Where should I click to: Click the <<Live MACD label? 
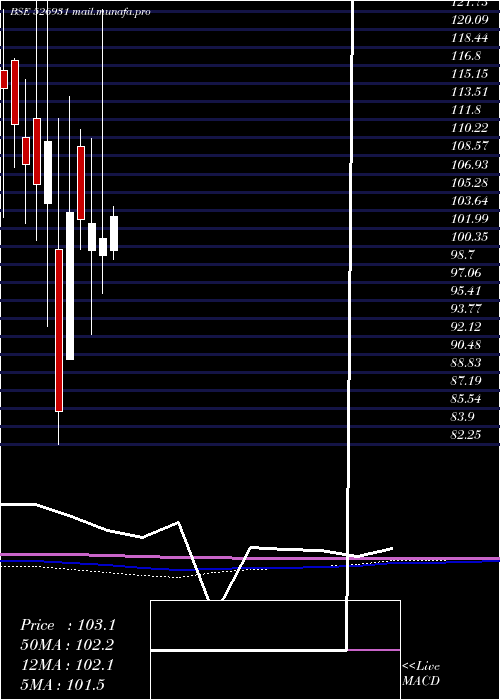[x=421, y=673]
